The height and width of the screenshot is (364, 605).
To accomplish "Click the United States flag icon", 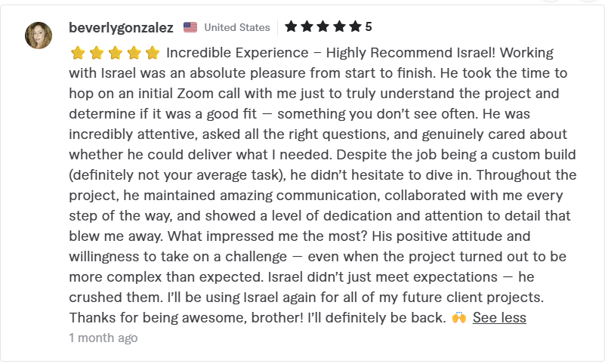I will pos(190,27).
